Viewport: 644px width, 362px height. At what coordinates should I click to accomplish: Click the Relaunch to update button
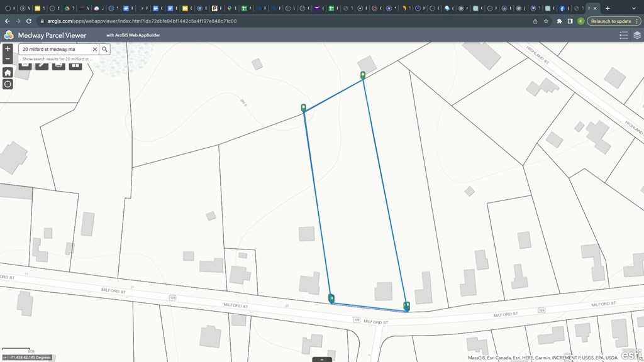point(611,21)
